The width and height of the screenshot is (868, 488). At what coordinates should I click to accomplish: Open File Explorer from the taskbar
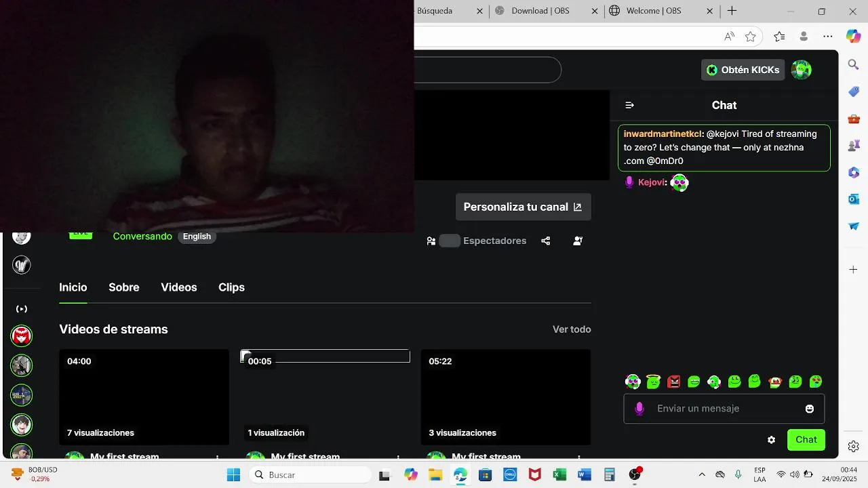click(435, 474)
